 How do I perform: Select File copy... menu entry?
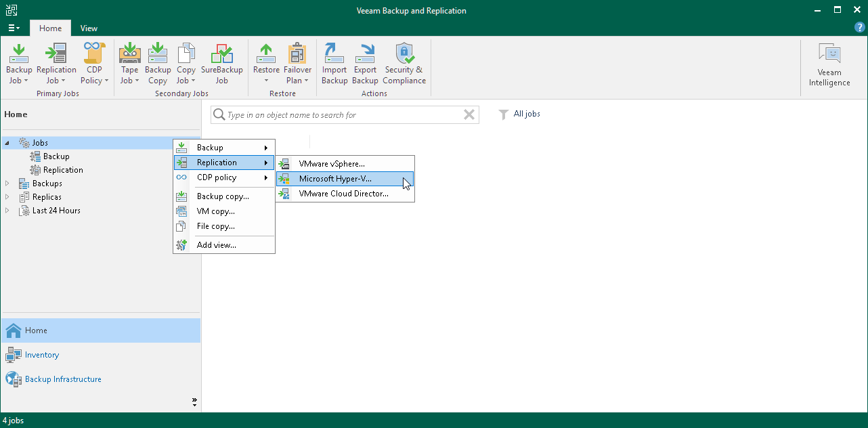tap(224, 226)
